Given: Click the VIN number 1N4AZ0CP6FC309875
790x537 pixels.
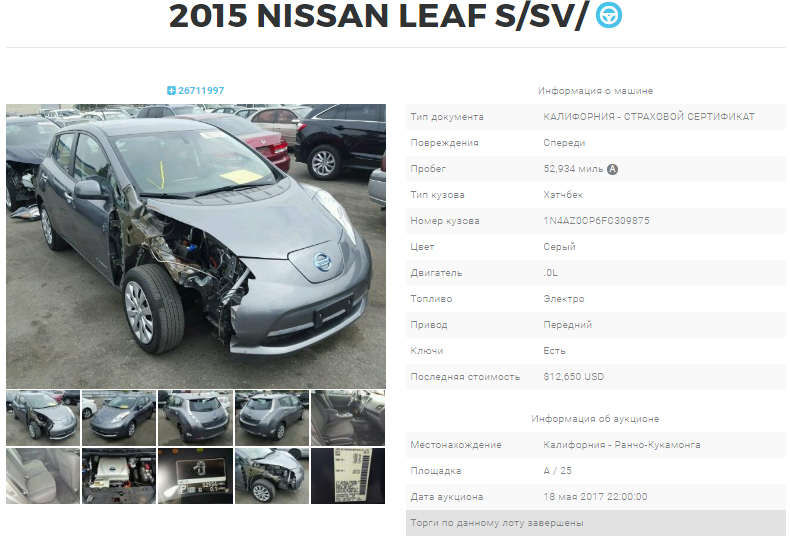Looking at the screenshot, I should pos(596,221).
